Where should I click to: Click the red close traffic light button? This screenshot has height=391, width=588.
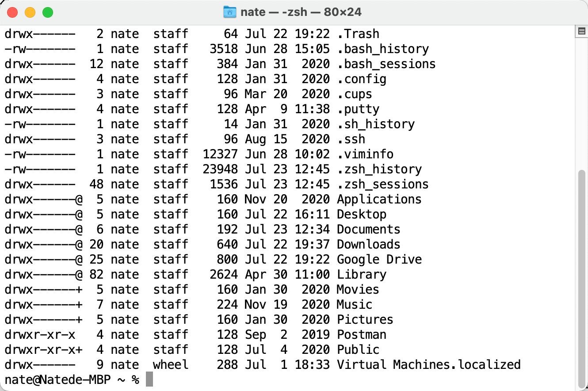(x=12, y=12)
